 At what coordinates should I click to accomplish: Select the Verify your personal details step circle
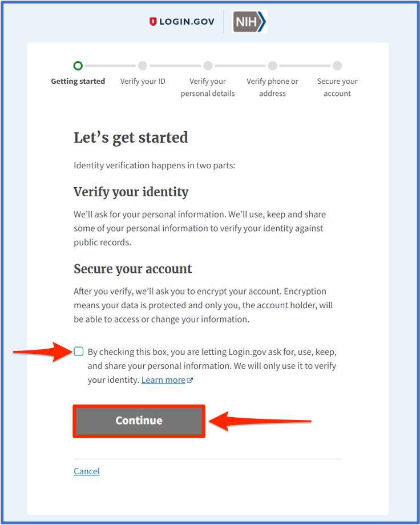tap(208, 66)
